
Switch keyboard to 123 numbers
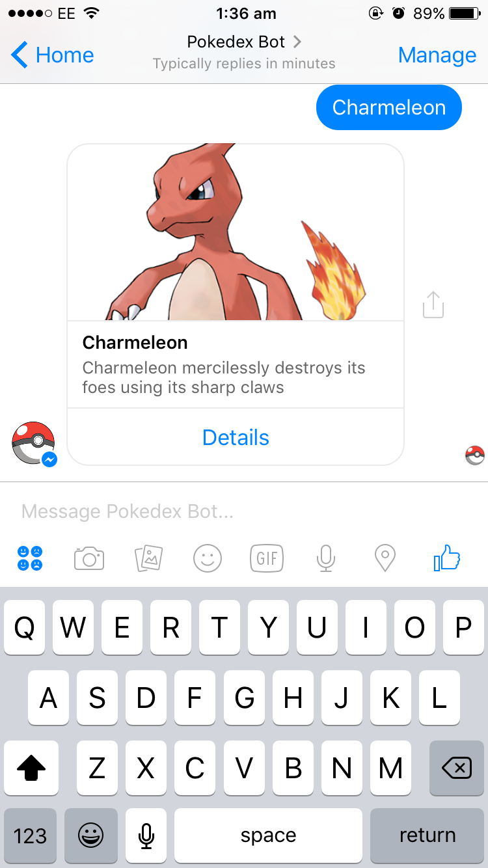(30, 835)
